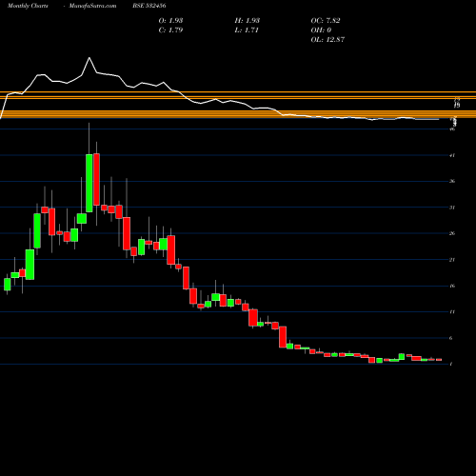This screenshot has height=476, width=476.
Task: Select the high value "H: 1.93"
Action: click(x=248, y=20)
